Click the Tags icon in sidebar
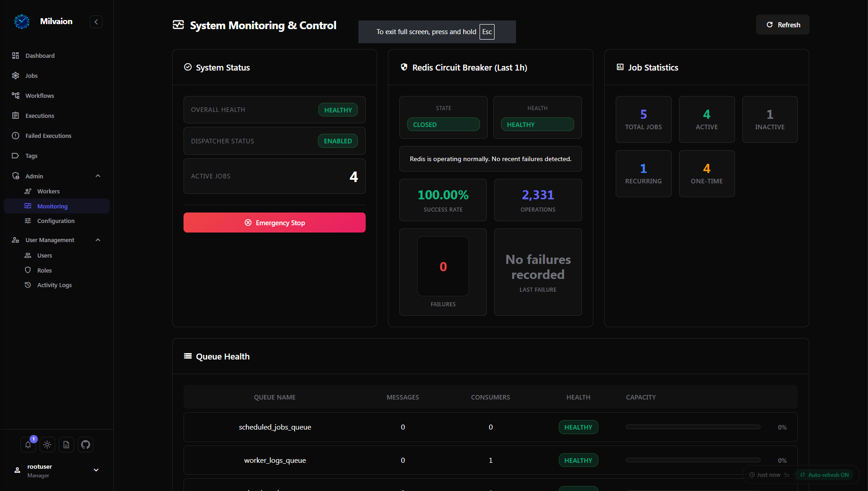Viewport: 868px width, 491px height. 15,156
